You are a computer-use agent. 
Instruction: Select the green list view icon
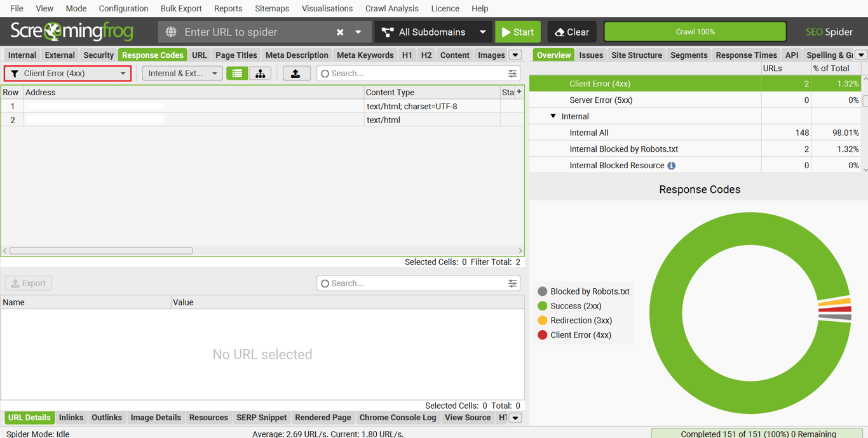click(x=236, y=73)
